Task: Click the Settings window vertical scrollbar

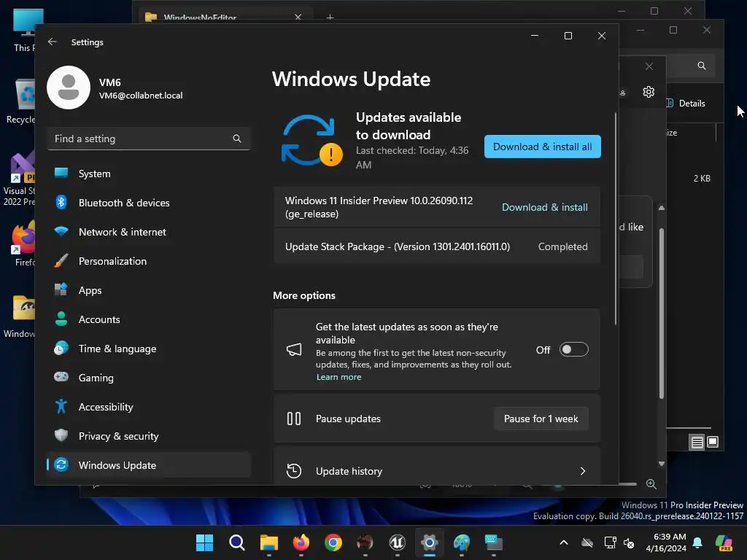Action: point(616,219)
